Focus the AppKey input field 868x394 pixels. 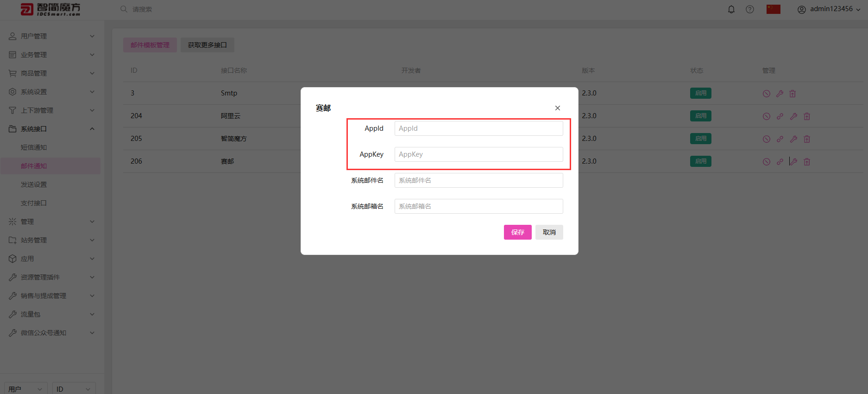tap(479, 154)
